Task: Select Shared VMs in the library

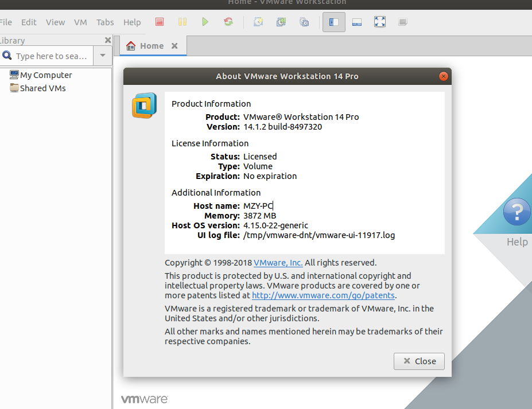Action: pyautogui.click(x=38, y=88)
